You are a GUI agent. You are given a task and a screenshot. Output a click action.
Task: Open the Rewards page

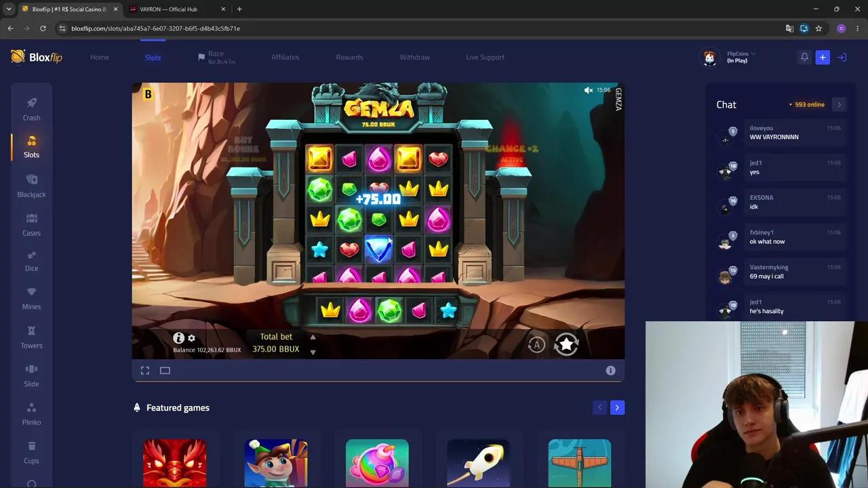[x=349, y=57]
